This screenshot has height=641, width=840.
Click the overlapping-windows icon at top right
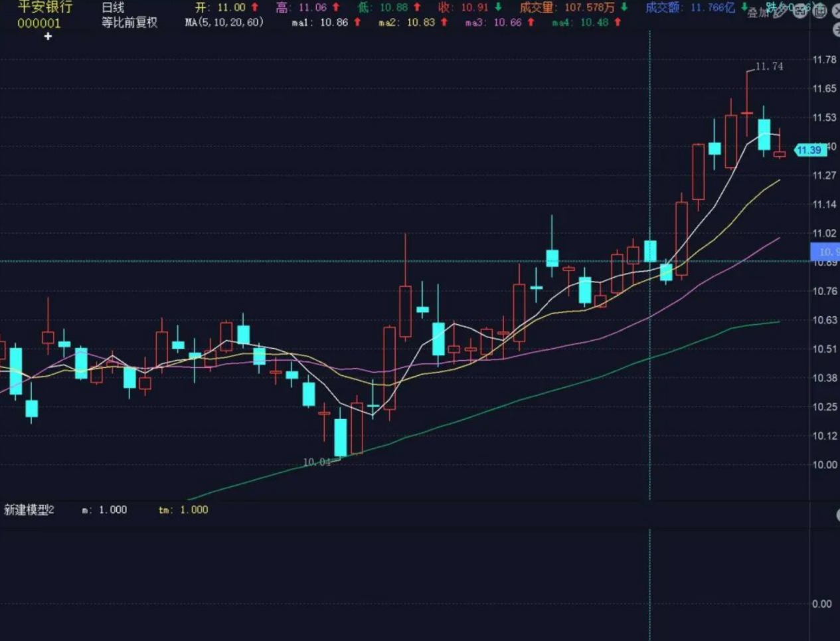(819, 11)
